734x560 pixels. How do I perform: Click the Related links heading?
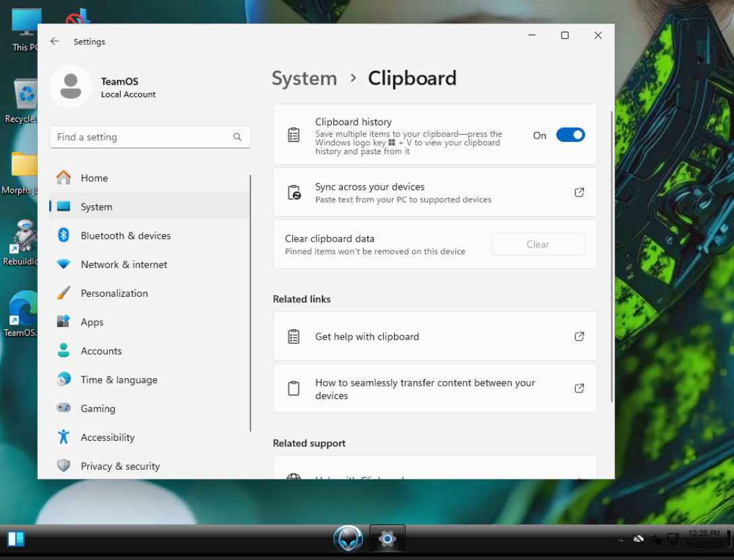tap(302, 299)
